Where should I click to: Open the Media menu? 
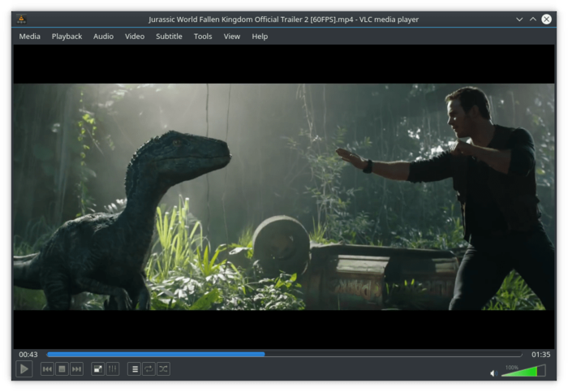[29, 37]
